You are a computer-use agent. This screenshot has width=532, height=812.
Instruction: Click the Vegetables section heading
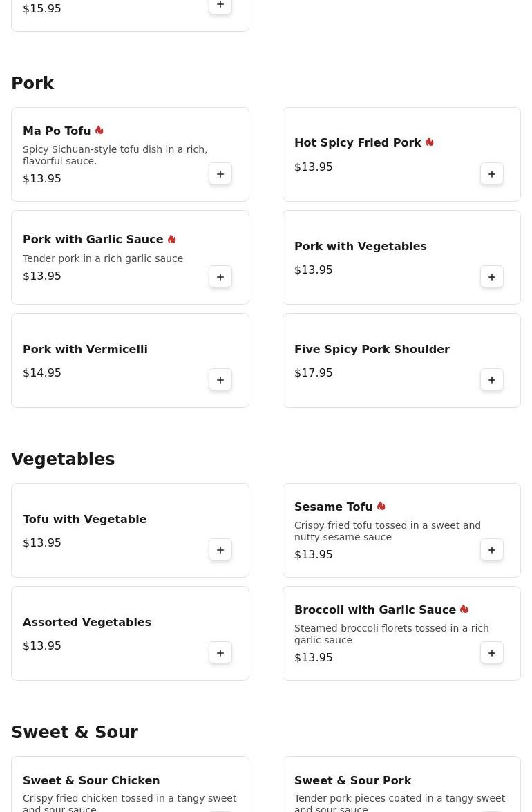(x=63, y=460)
